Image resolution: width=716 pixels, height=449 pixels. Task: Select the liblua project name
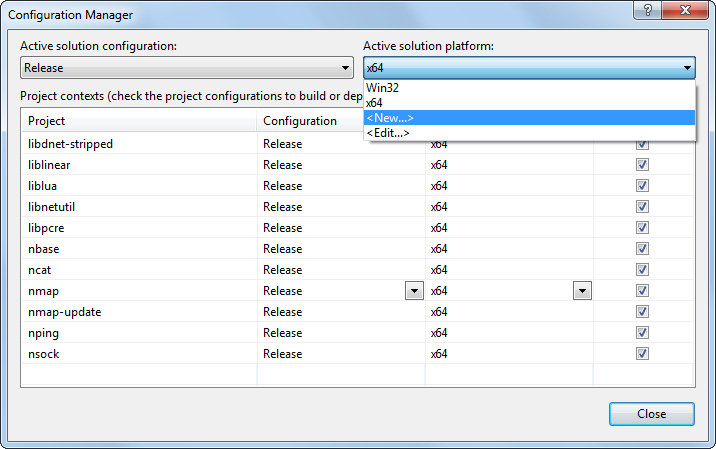42,186
